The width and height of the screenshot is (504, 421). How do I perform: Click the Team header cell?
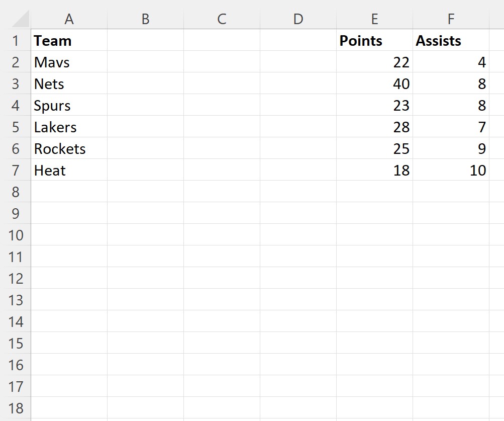[69, 40]
